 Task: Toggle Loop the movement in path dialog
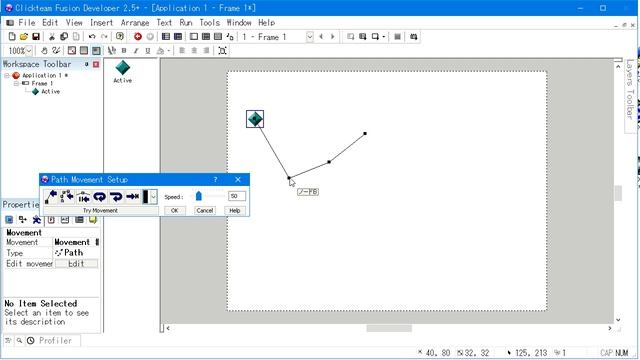pyautogui.click(x=100, y=197)
